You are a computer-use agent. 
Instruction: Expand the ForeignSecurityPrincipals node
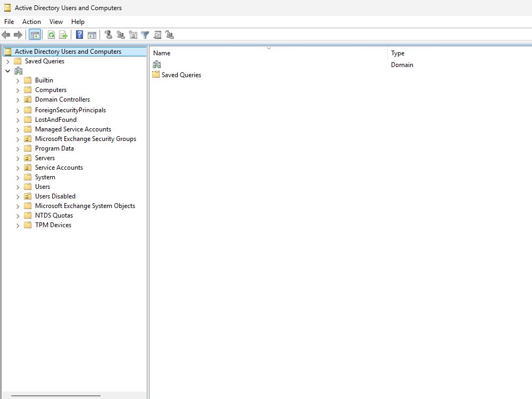pyautogui.click(x=18, y=111)
